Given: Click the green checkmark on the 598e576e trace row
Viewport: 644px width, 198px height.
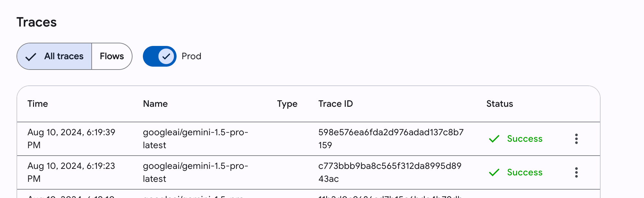Looking at the screenshot, I should coord(494,139).
